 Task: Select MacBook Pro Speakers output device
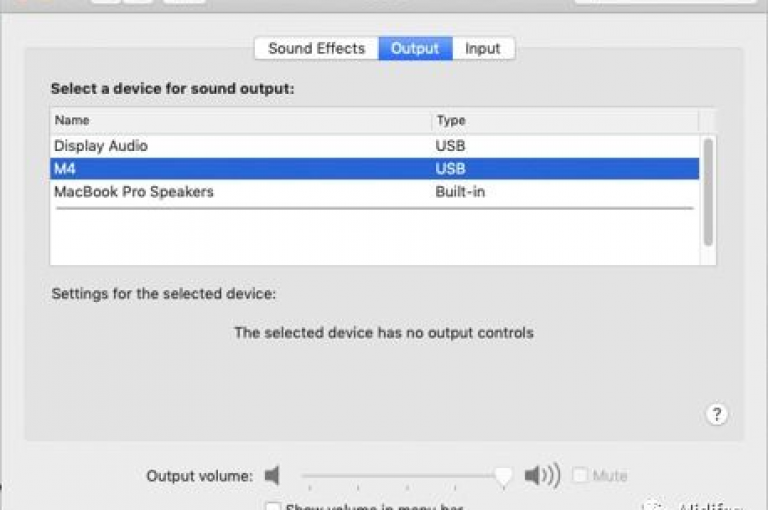click(x=375, y=192)
